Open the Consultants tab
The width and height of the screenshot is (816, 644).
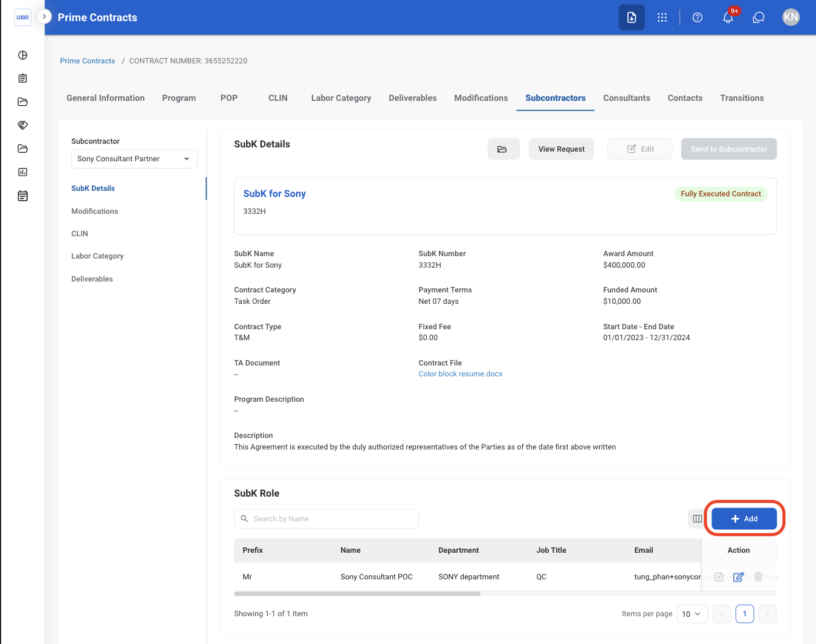627,98
